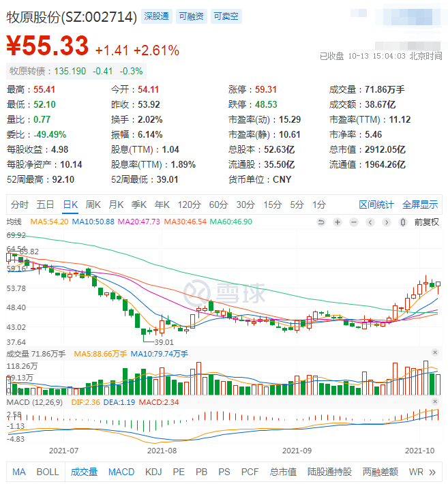
Task: Click the 39.01 low price marker
Action: (x=164, y=342)
